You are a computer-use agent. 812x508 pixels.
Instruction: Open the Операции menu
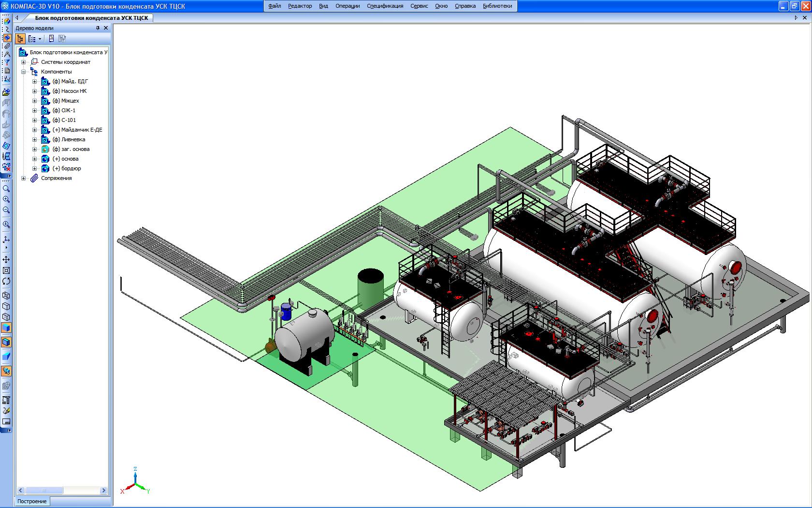tap(348, 6)
